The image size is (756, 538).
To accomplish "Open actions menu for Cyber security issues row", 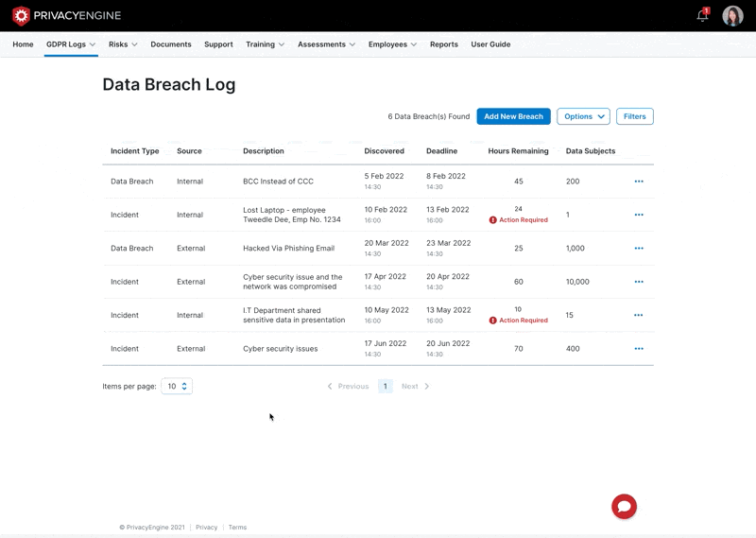I will coord(639,348).
